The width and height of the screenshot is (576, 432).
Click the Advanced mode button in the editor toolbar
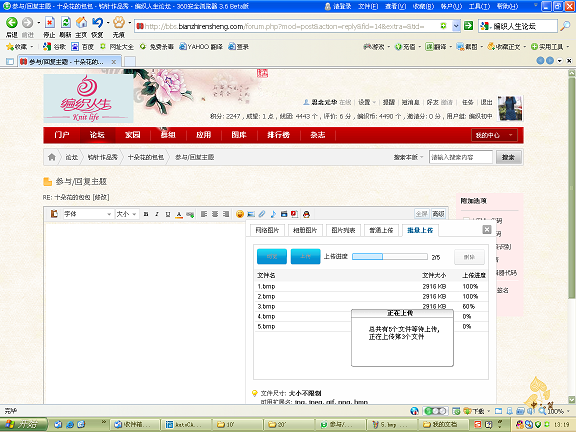[438, 214]
